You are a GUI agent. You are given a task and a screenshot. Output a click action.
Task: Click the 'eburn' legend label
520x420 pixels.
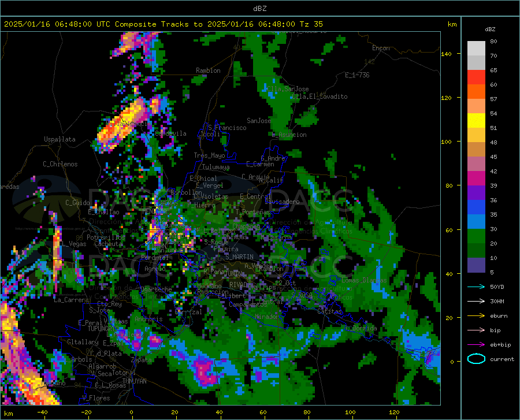(x=499, y=316)
